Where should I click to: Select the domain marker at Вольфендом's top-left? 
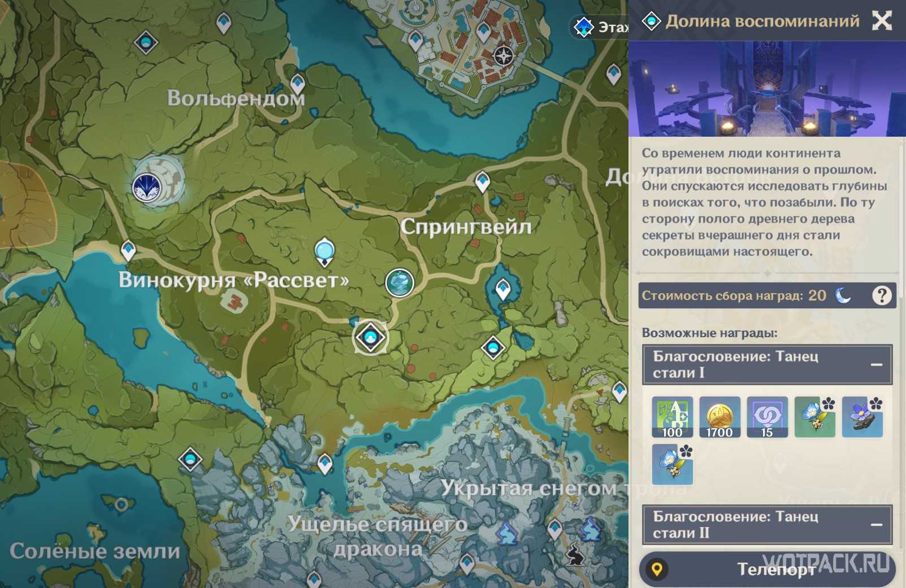coord(146,42)
